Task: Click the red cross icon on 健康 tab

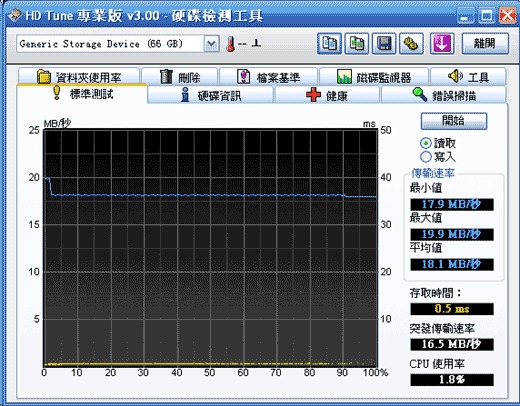Action: coord(313,95)
